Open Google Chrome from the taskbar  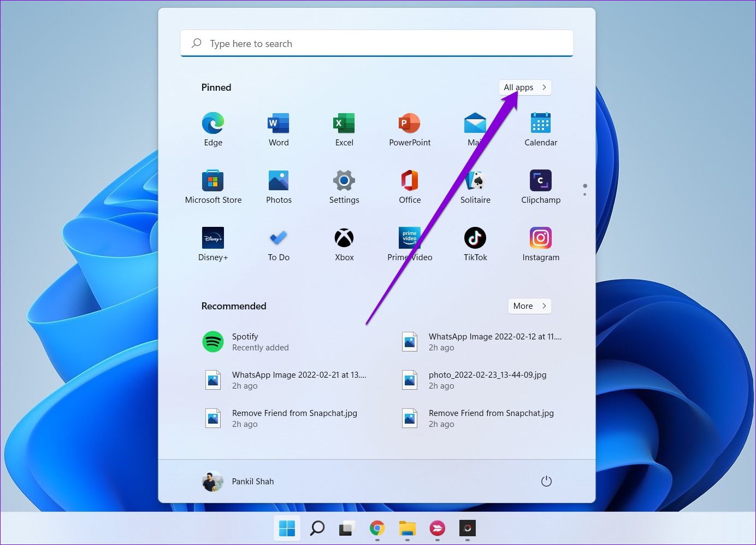376,529
